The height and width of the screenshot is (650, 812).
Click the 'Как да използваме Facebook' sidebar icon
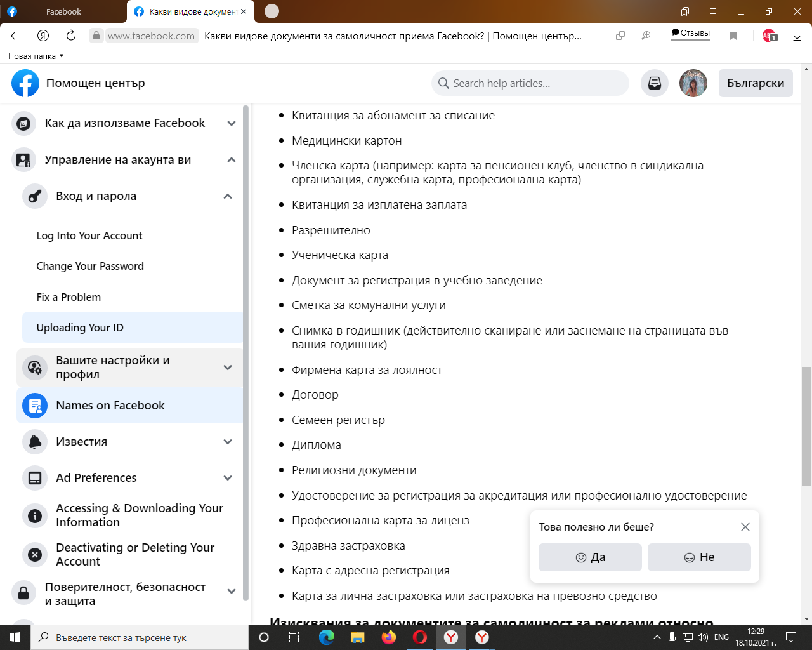[x=24, y=123]
